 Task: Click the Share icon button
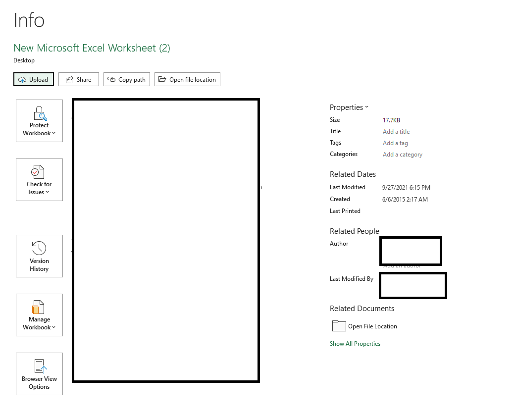(68, 79)
